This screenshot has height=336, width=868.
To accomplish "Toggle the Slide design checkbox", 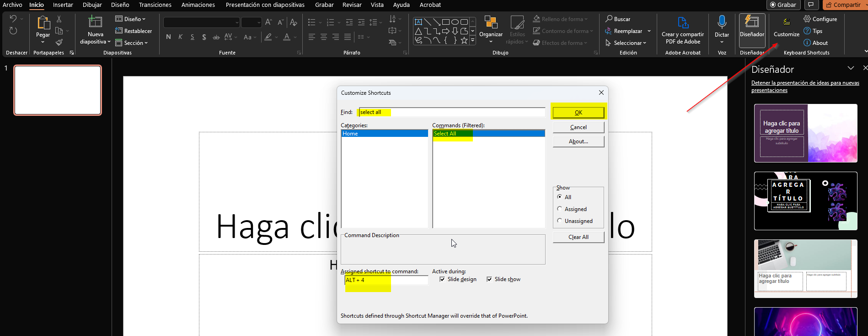I will tap(442, 279).
